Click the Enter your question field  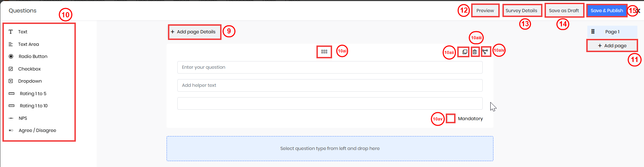[x=330, y=67]
